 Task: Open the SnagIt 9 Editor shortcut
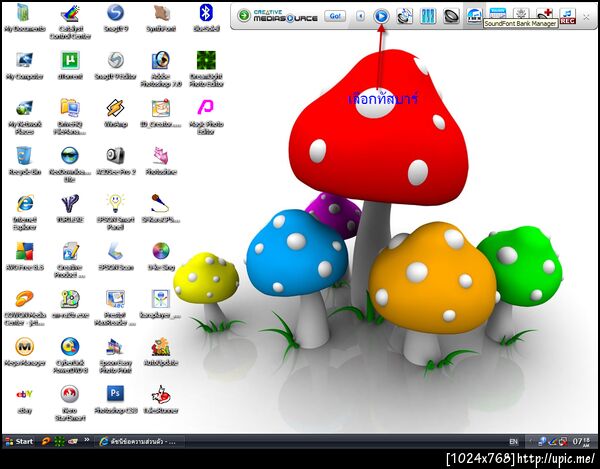coord(116,66)
